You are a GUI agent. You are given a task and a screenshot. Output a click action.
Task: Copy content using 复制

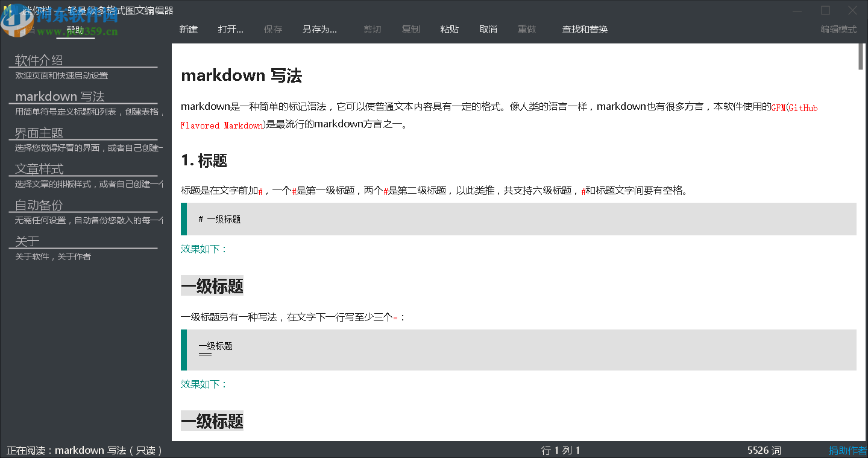410,29
